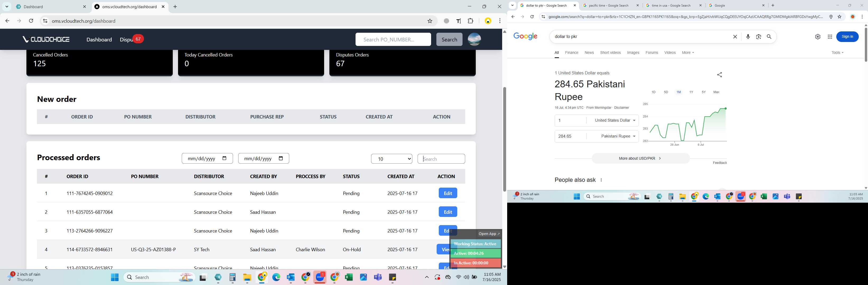Viewport: 868px width, 285px height.
Task: Select the Images filter on Google results
Action: click(x=633, y=53)
